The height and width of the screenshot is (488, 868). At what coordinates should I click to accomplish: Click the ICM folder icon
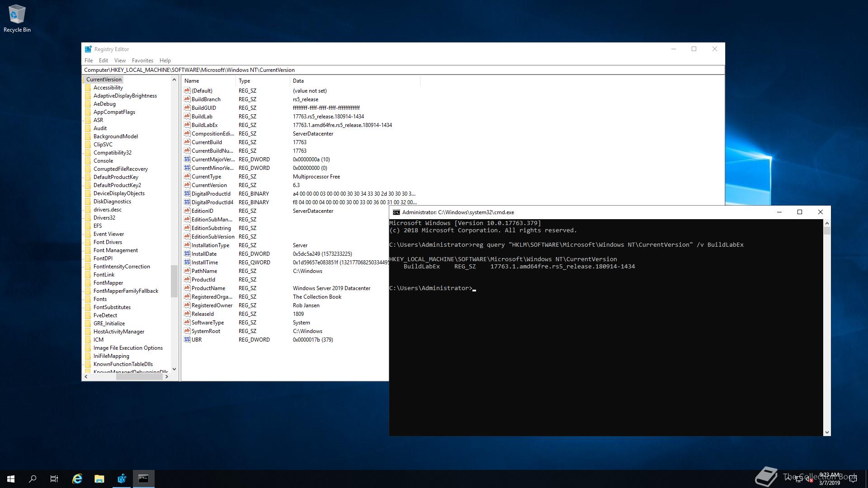[x=88, y=340]
